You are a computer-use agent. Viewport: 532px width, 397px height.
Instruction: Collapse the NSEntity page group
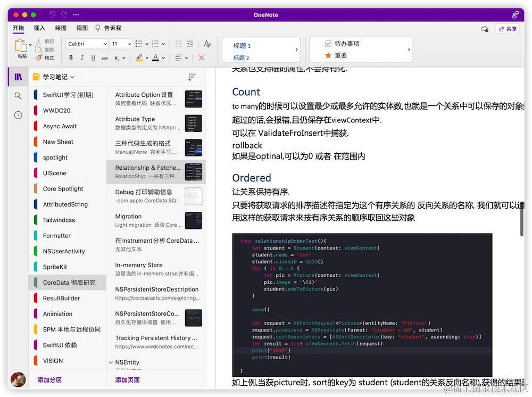pyautogui.click(x=111, y=362)
